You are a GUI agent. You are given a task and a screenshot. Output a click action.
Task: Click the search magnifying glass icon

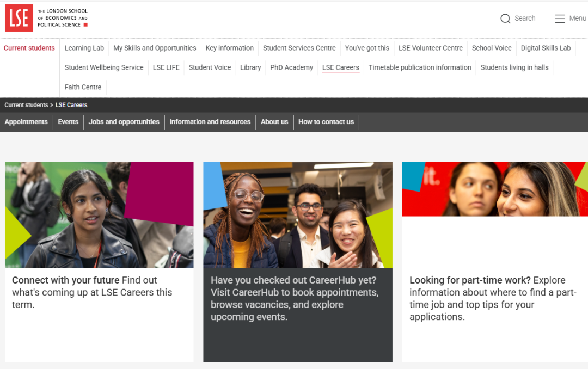click(505, 19)
